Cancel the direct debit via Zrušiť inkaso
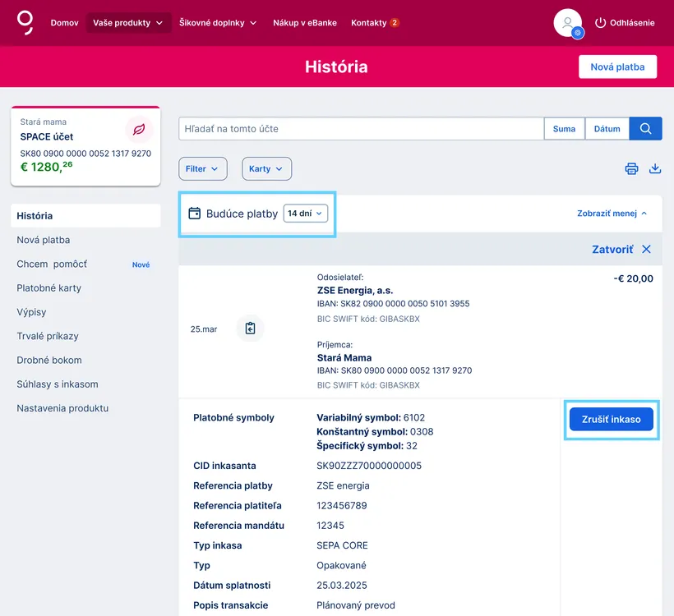674x616 pixels. point(611,419)
